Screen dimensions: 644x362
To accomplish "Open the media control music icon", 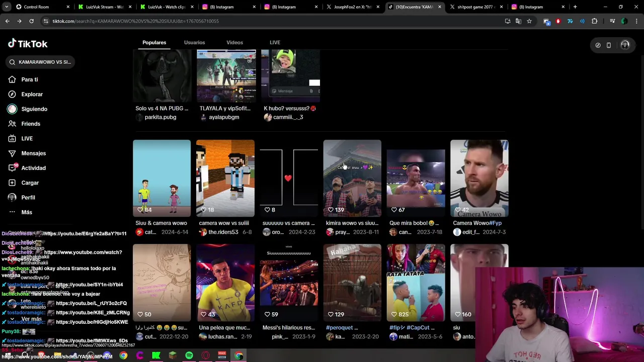I will tap(612, 21).
